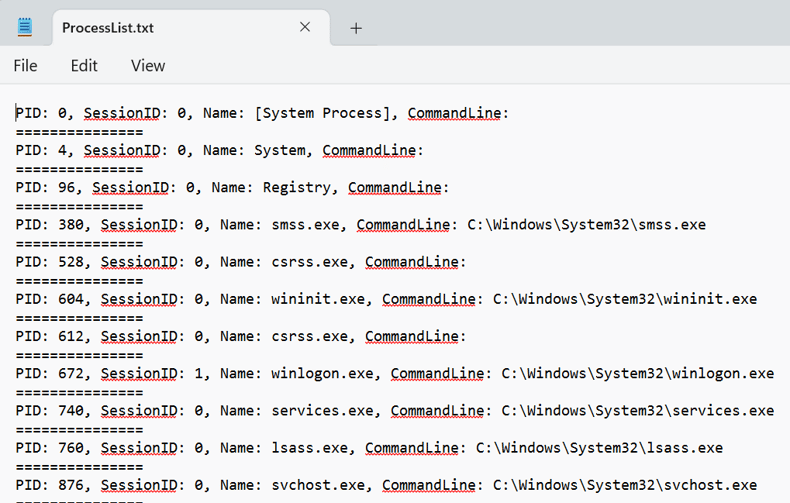Click 'PID: 380' text

49,225
